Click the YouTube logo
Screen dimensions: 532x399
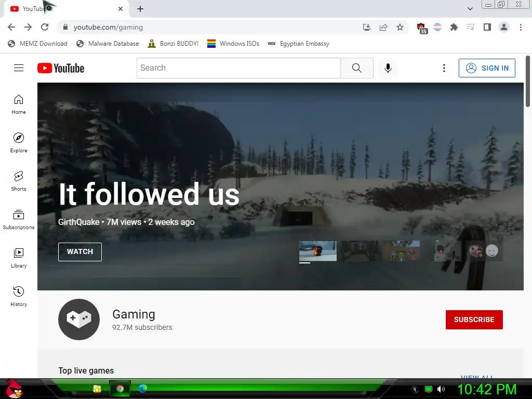tap(61, 68)
